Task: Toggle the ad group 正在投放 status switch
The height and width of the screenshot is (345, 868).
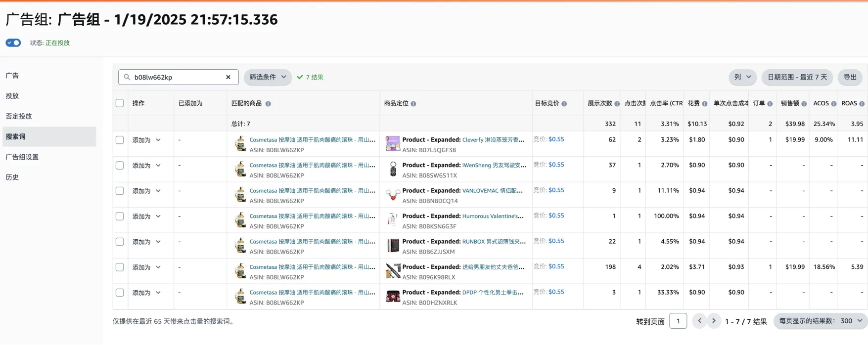Action: (x=13, y=43)
